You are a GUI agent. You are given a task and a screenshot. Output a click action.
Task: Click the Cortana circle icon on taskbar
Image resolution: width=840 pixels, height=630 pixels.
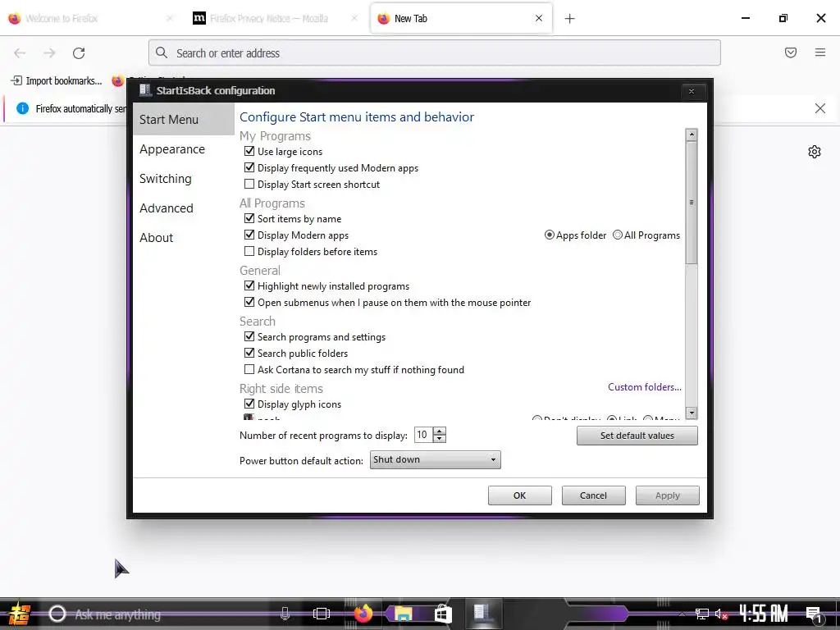[x=57, y=614]
